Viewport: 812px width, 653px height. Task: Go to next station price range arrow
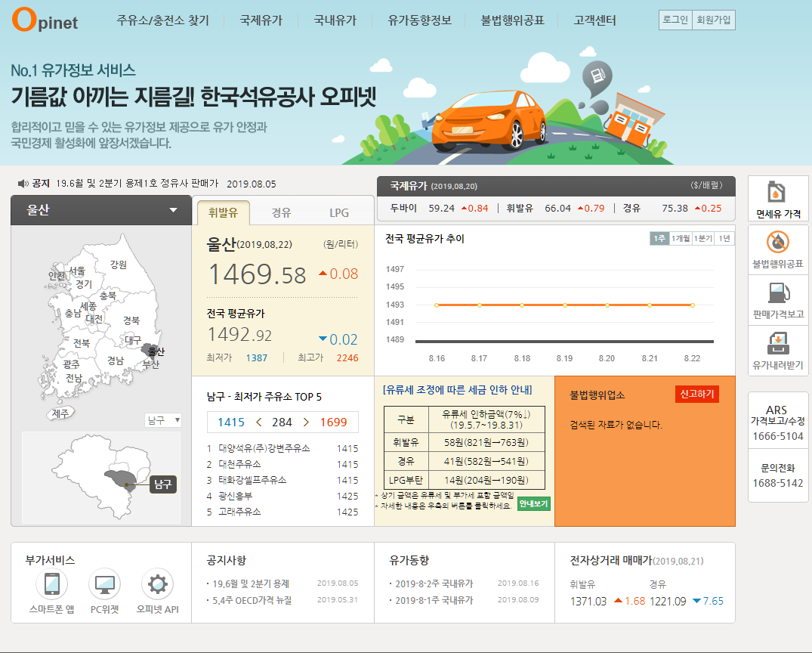coord(306,422)
